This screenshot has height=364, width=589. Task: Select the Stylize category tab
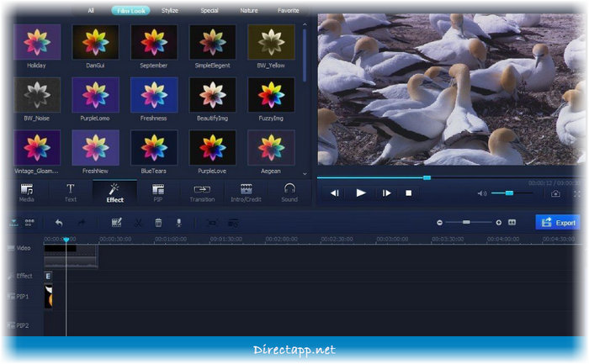[170, 10]
